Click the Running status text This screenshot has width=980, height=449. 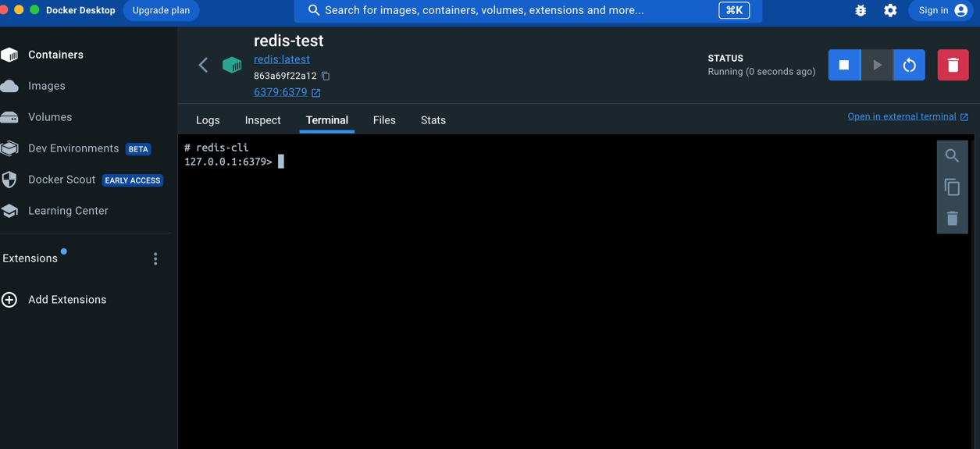(761, 72)
